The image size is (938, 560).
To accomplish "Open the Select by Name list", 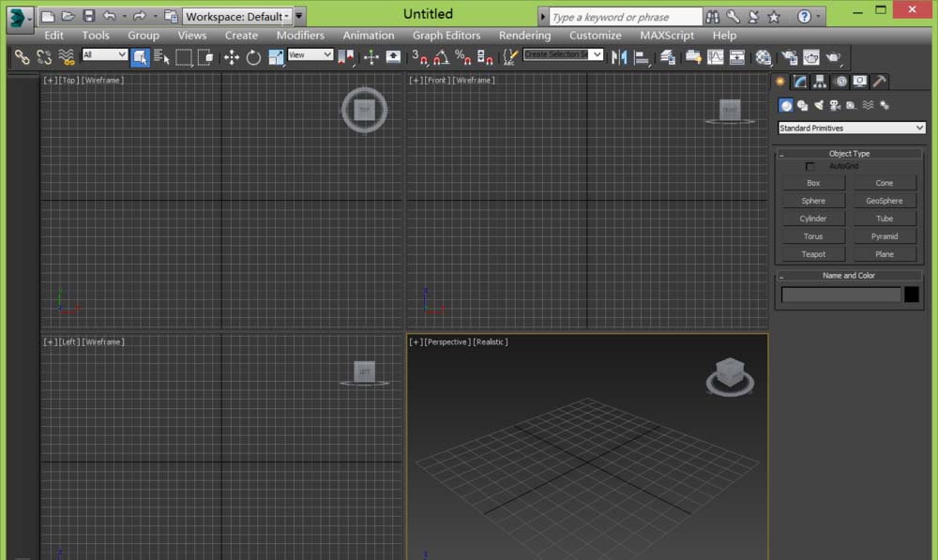I will tap(161, 57).
